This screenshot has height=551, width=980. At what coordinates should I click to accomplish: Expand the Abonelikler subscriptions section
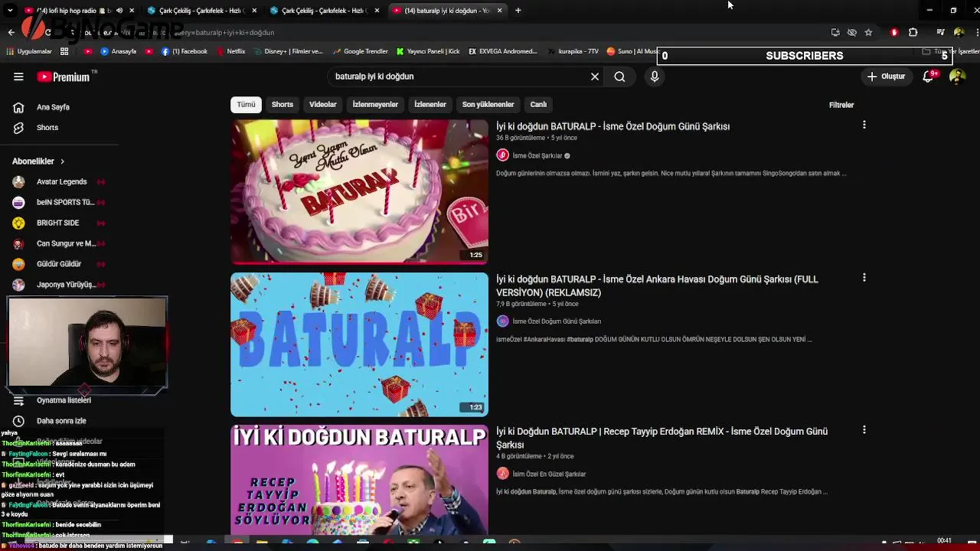(38, 161)
